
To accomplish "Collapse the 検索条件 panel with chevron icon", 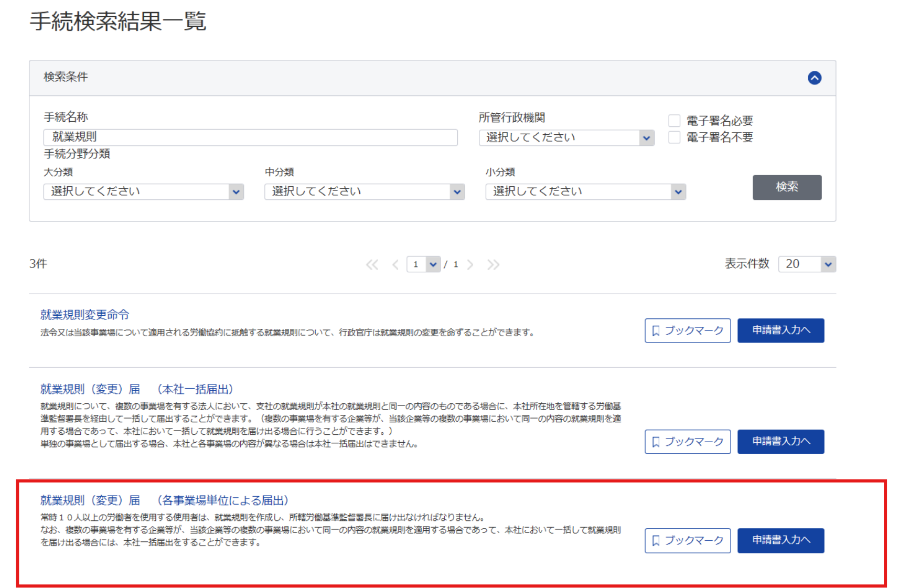I will tap(814, 78).
